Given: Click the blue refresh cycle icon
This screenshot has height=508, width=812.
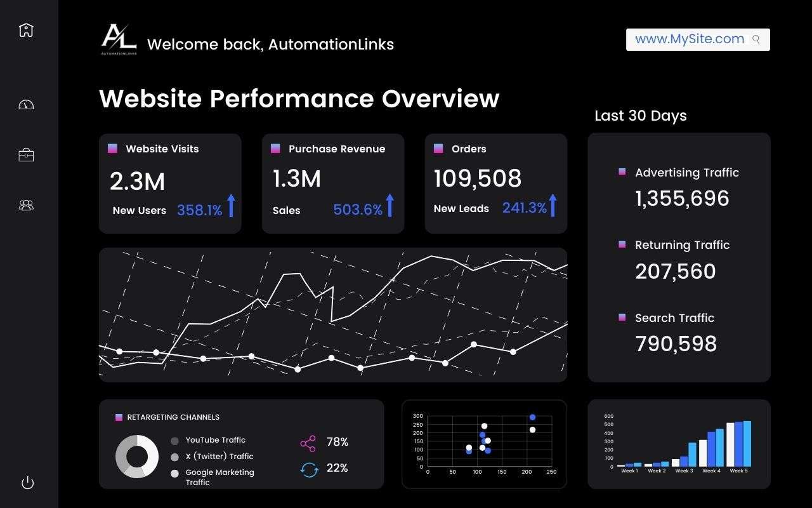Looking at the screenshot, I should coord(309,470).
